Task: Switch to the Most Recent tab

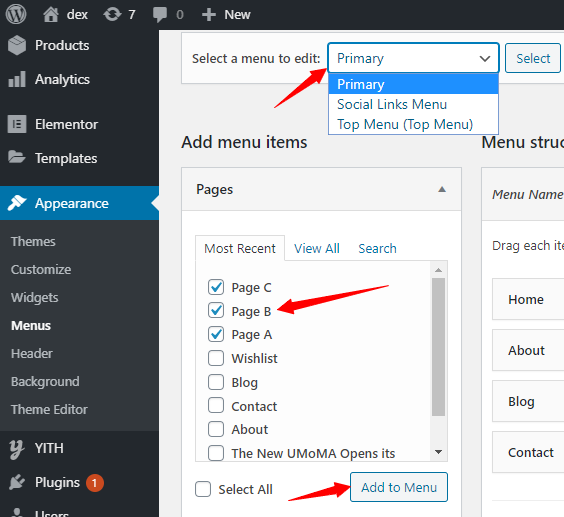Action: (x=240, y=248)
